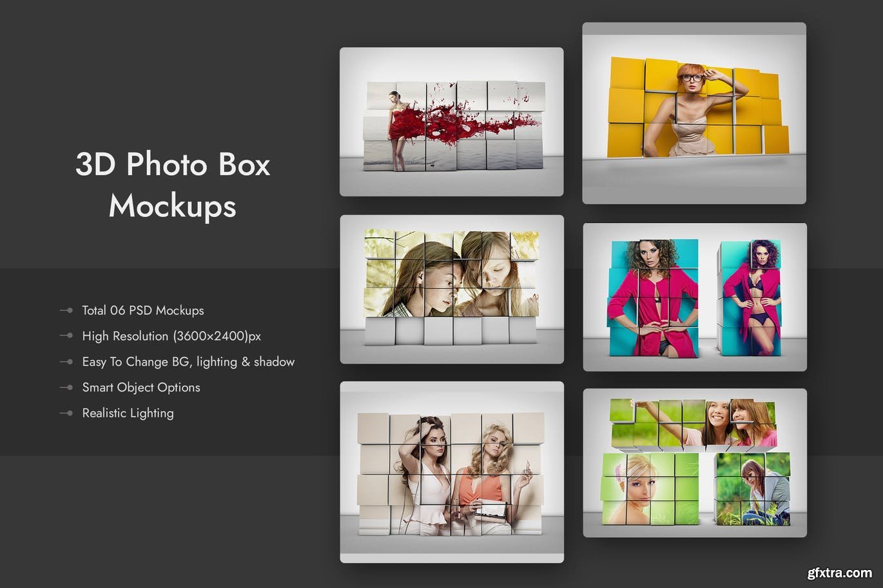Click Easy To Change BG, lighting & shadow
The width and height of the screenshot is (883, 588).
pyautogui.click(x=188, y=362)
